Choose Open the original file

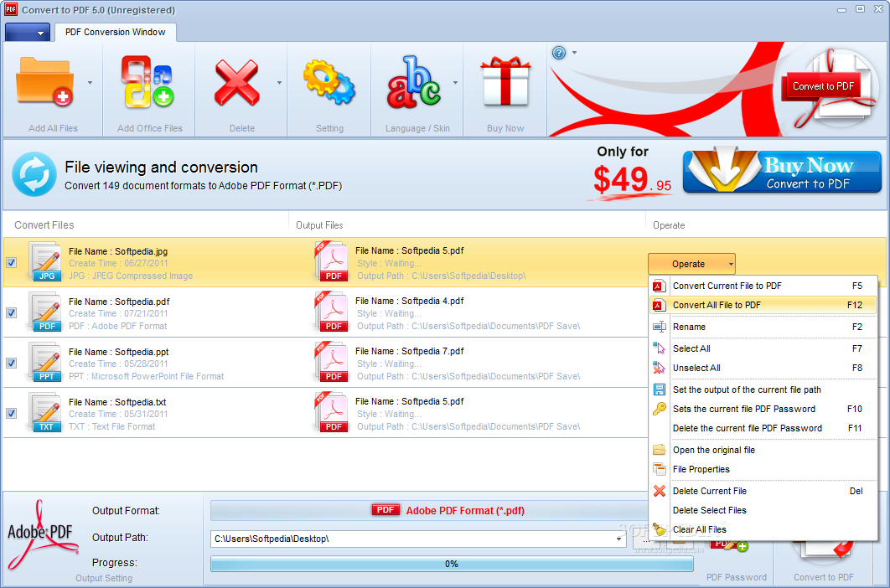pos(763,450)
